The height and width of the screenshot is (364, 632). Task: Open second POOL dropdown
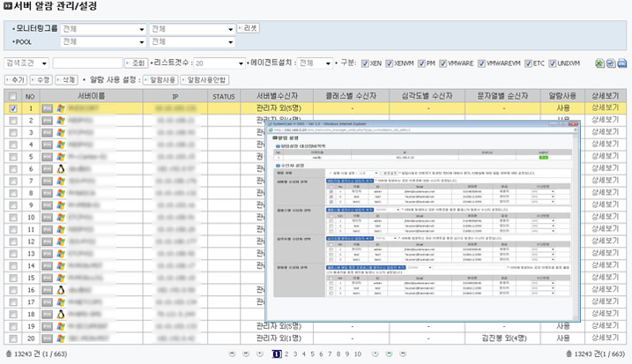pos(192,42)
